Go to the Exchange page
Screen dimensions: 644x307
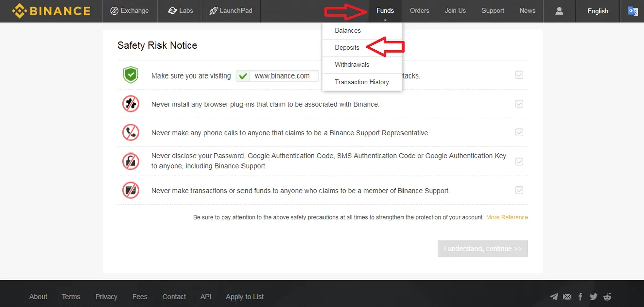pyautogui.click(x=130, y=11)
